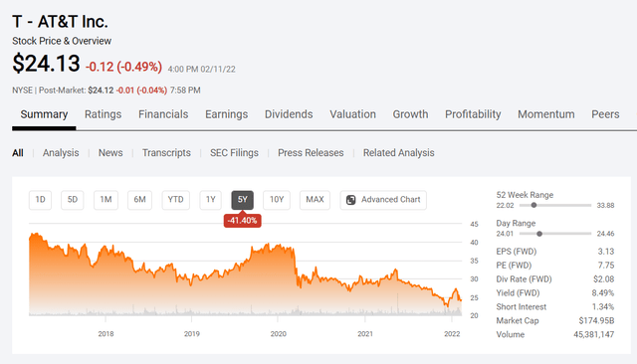Click the Yield (FWD) value 8.49%
This screenshot has width=637, height=364.
pos(603,293)
